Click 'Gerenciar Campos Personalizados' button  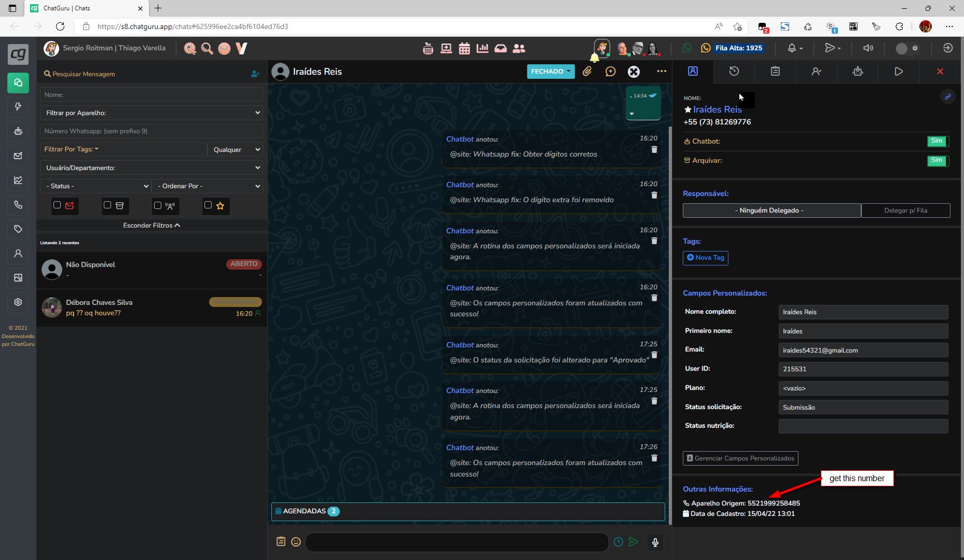pyautogui.click(x=740, y=458)
